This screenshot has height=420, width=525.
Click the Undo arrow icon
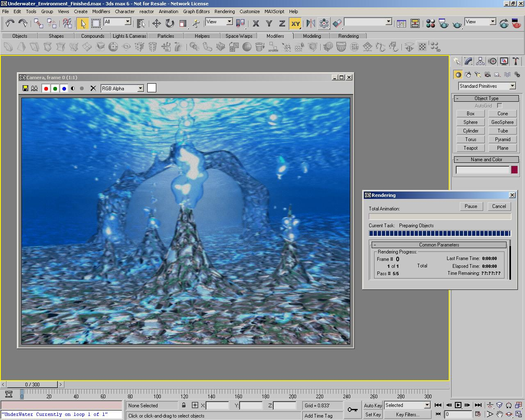[x=10, y=24]
